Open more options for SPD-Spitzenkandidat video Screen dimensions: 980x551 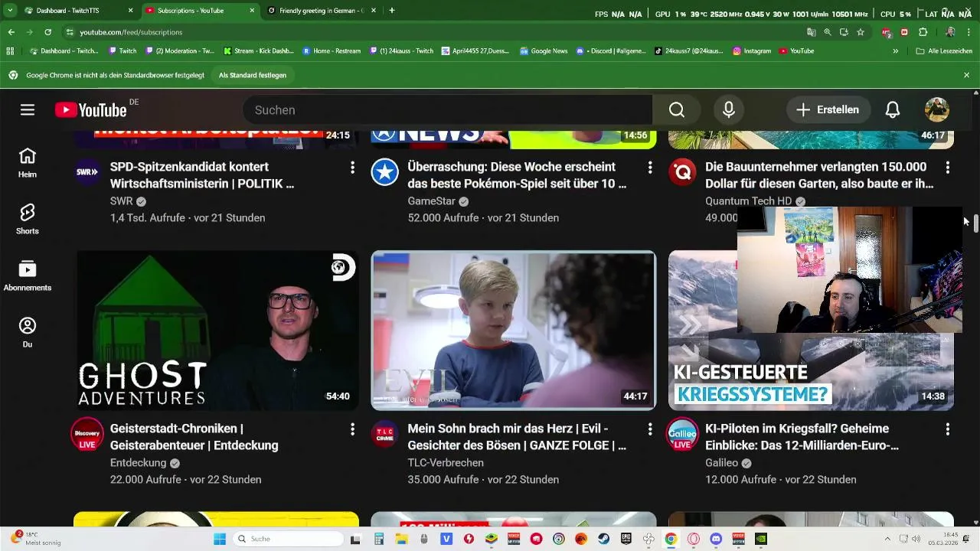tap(352, 167)
